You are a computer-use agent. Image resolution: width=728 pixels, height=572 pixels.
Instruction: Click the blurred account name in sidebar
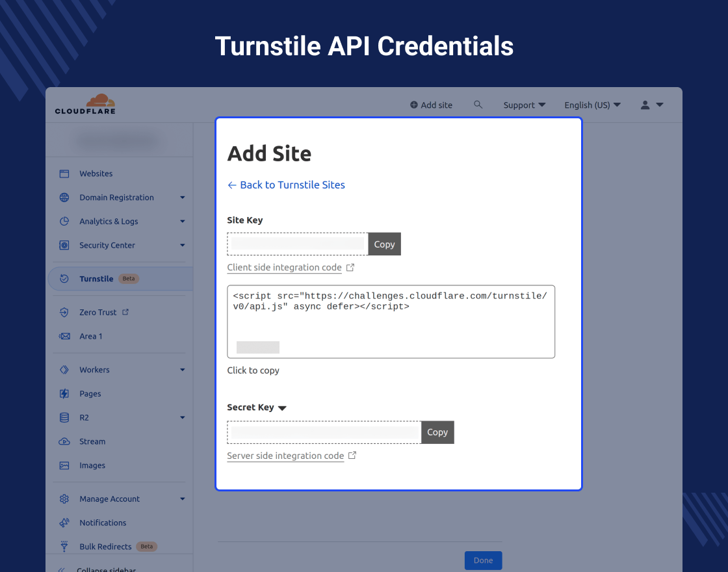click(117, 140)
